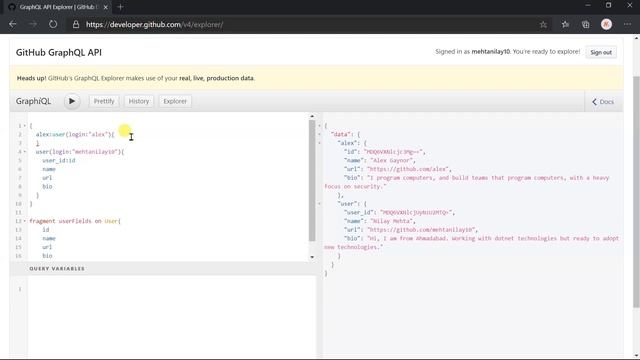
Task: Click the user_id:id field line
Action: 59,160
